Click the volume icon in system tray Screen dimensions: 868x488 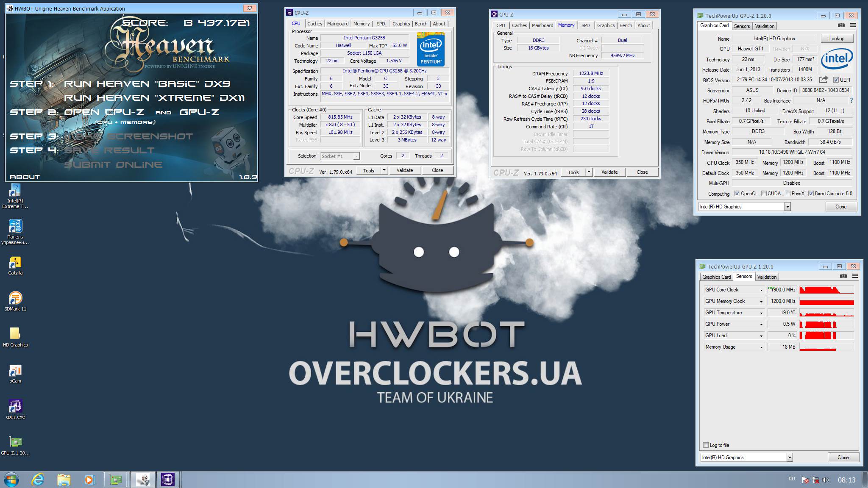(825, 480)
